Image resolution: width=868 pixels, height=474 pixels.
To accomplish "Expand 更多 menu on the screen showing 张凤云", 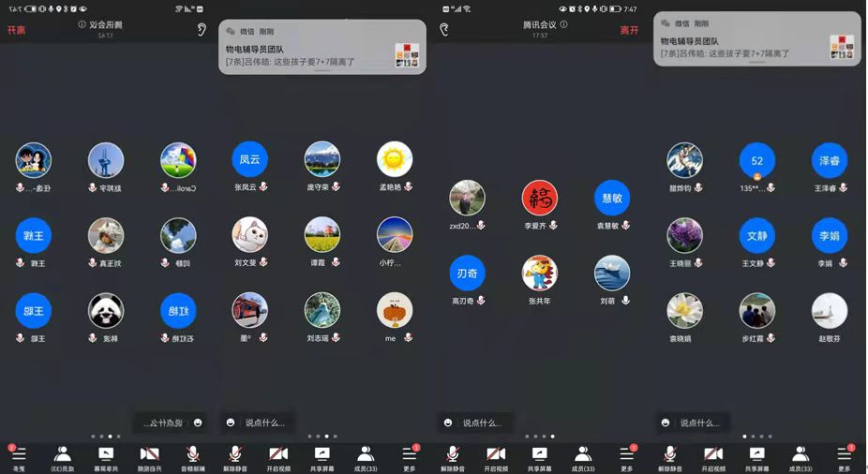I will tap(409, 457).
